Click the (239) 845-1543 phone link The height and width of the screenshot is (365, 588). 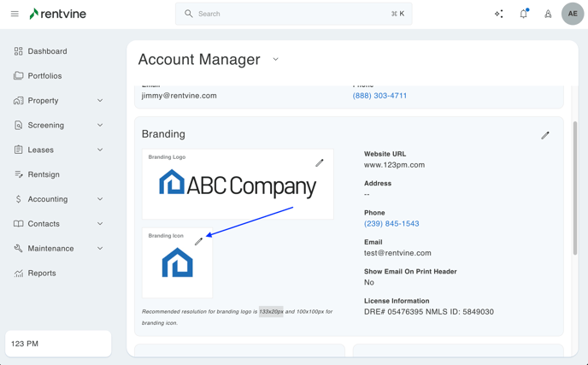(x=391, y=224)
